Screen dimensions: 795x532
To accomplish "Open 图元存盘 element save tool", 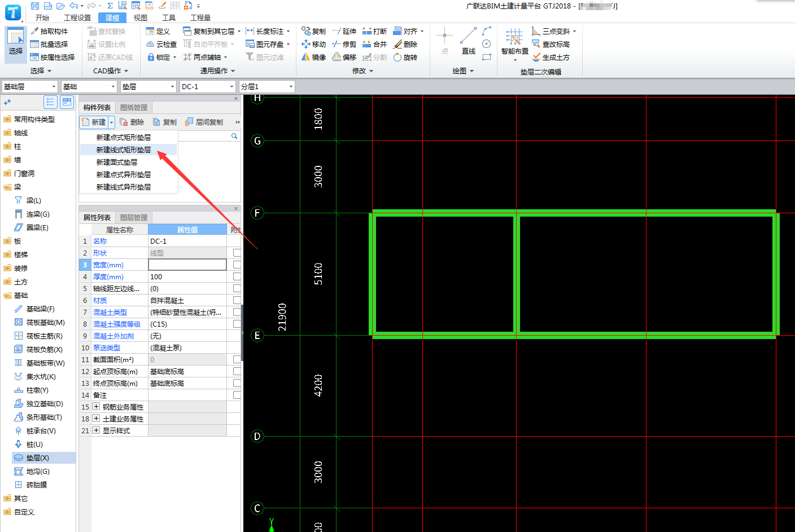I will tap(268, 44).
